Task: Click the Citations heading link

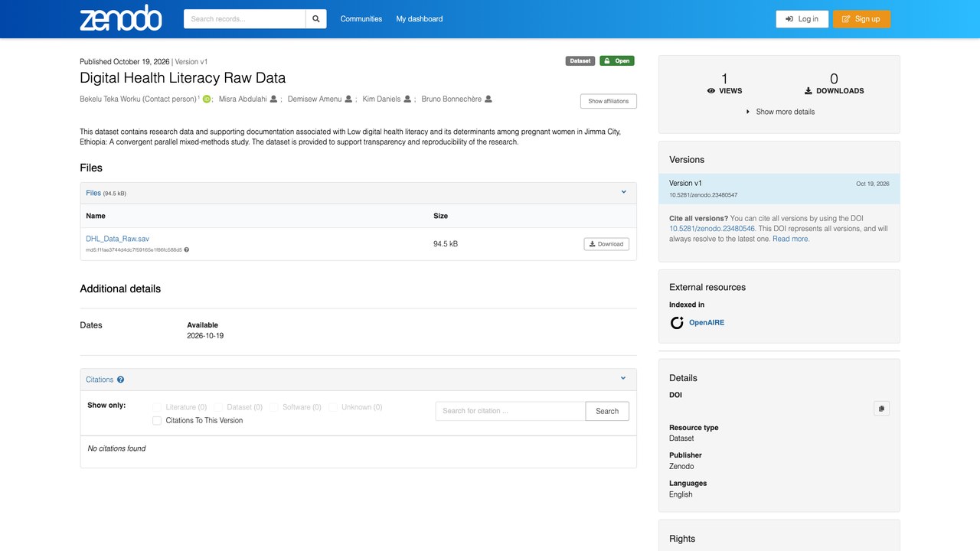Action: [x=100, y=380]
